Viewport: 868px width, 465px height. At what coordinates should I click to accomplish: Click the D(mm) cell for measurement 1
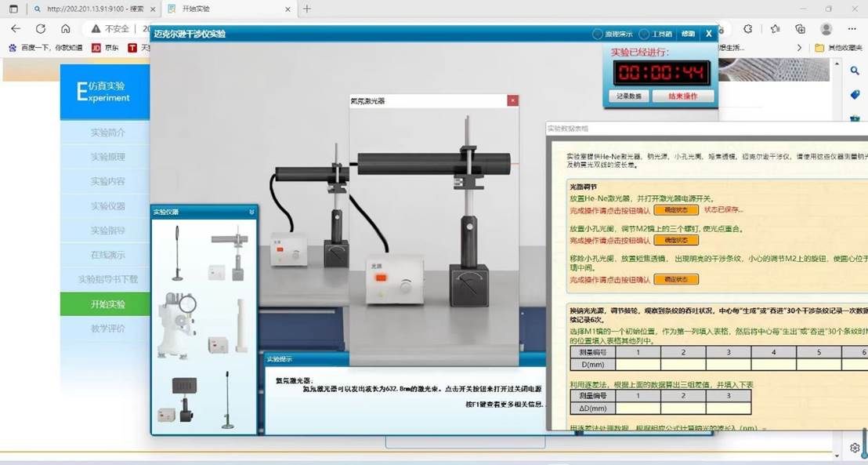tap(638, 364)
